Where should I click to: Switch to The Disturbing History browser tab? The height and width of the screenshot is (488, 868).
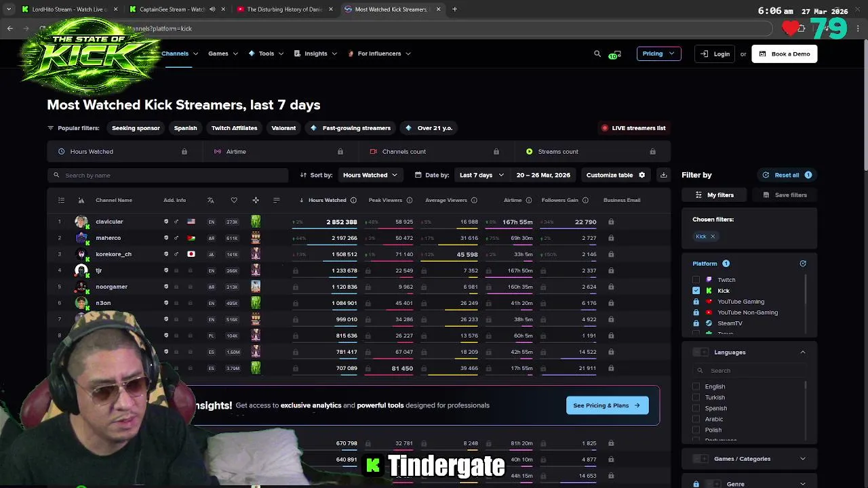(x=284, y=9)
